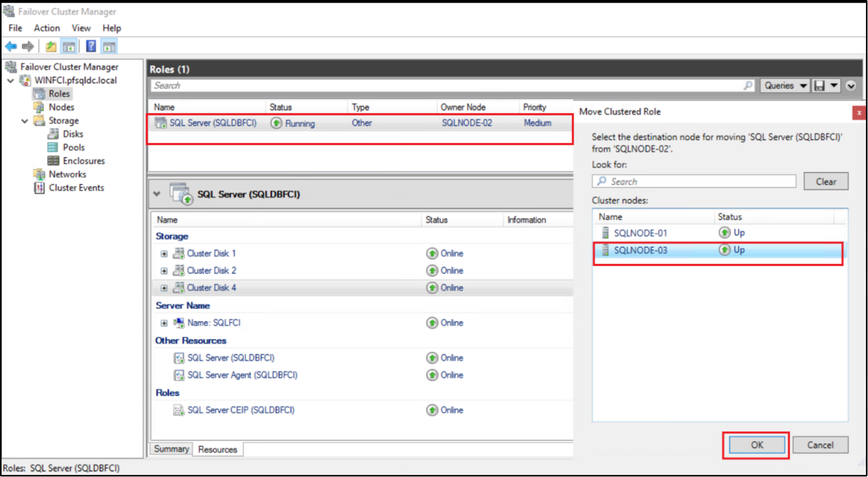Open the Action menu
868x477 pixels.
coord(47,28)
